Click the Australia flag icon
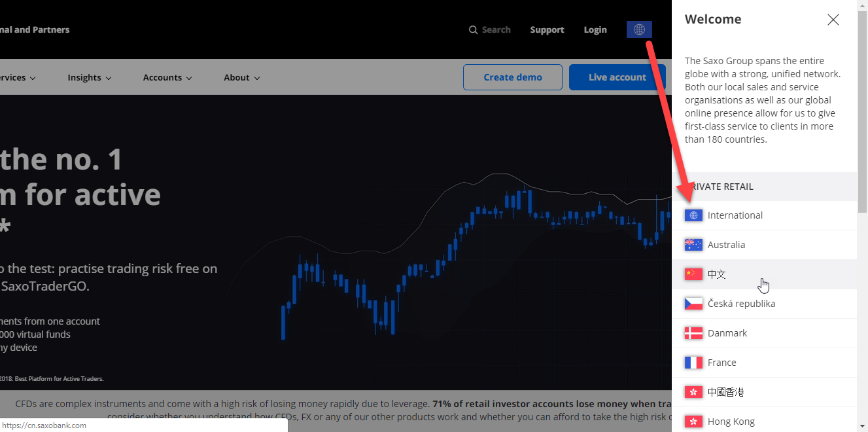Image resolution: width=868 pixels, height=432 pixels. [x=693, y=245]
